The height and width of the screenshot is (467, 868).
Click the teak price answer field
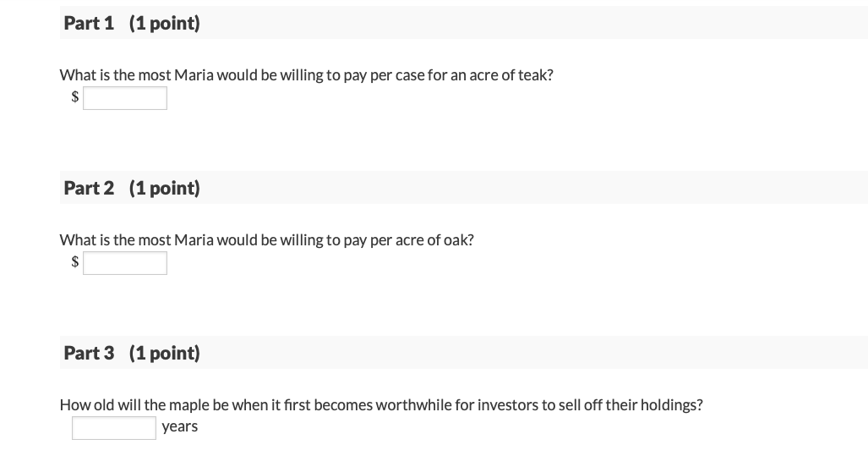(x=125, y=98)
